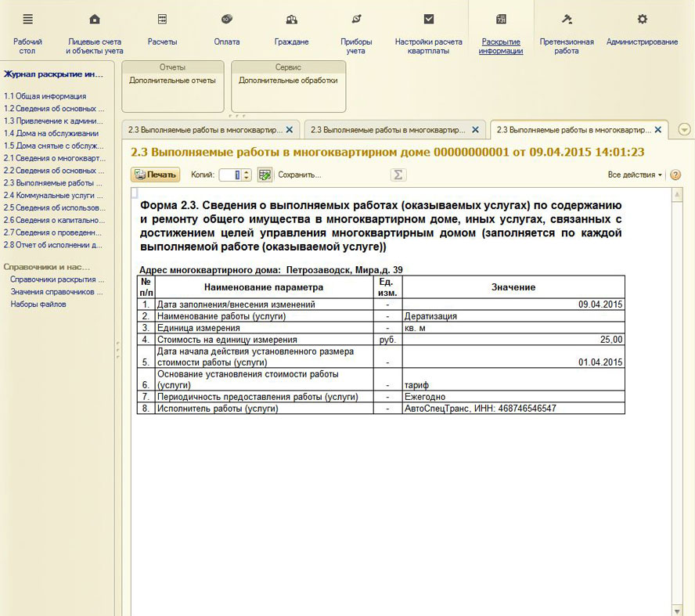The height and width of the screenshot is (616, 695).
Task: Open 1.4 Дома на обслуживании
Action: pyautogui.click(x=51, y=133)
